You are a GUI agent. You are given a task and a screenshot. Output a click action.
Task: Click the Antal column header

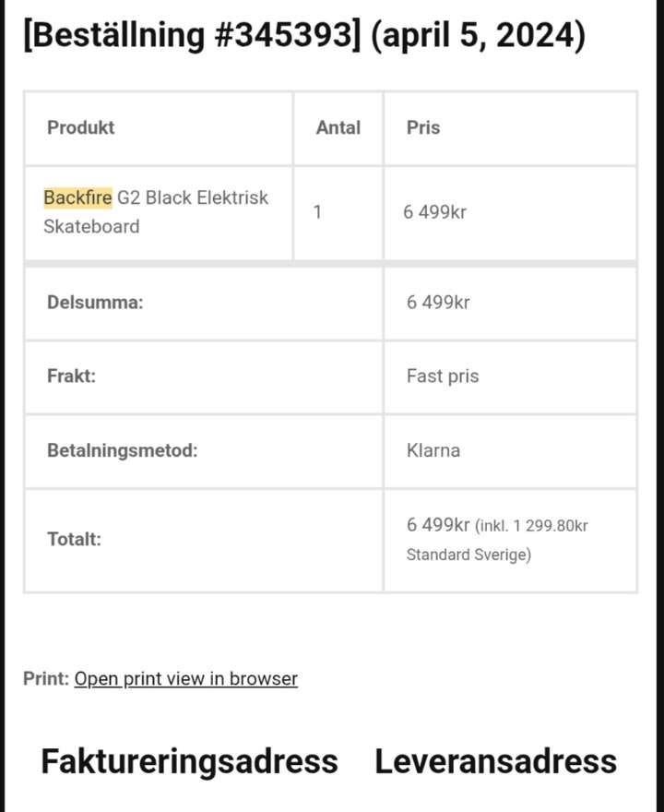coord(338,127)
